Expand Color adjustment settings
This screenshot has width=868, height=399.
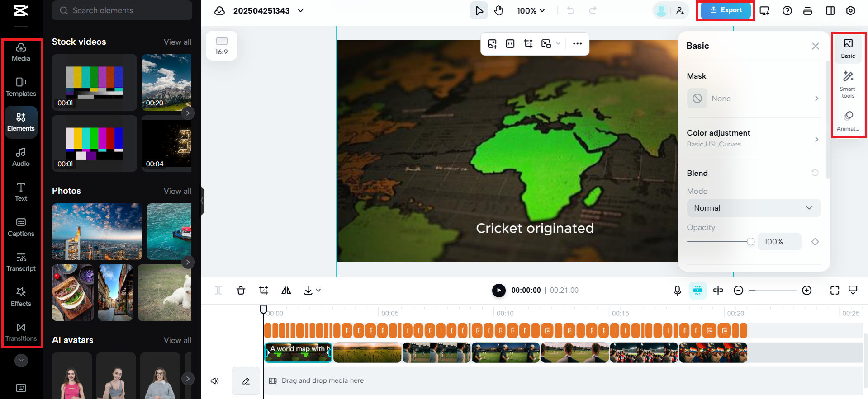(754, 138)
